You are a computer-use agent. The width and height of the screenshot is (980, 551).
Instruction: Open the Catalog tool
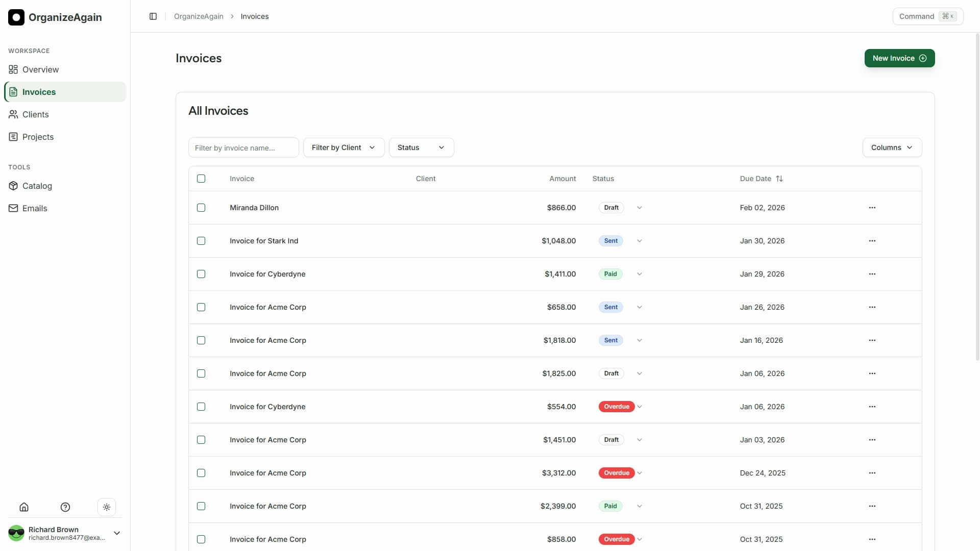click(x=37, y=186)
